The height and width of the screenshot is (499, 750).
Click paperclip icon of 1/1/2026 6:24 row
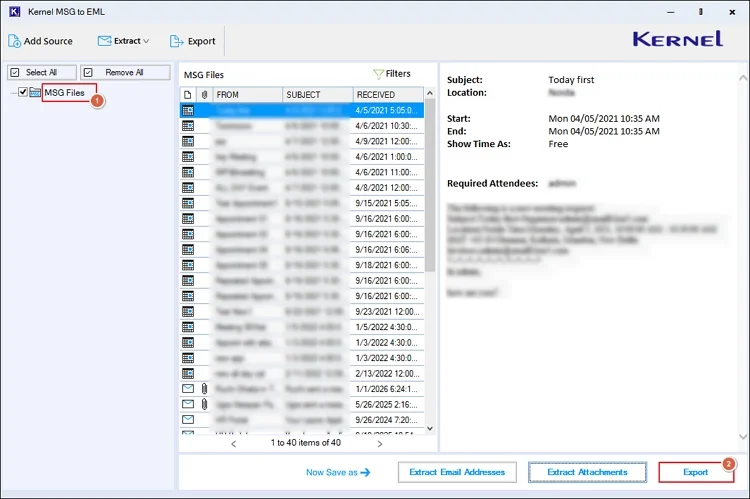(204, 388)
